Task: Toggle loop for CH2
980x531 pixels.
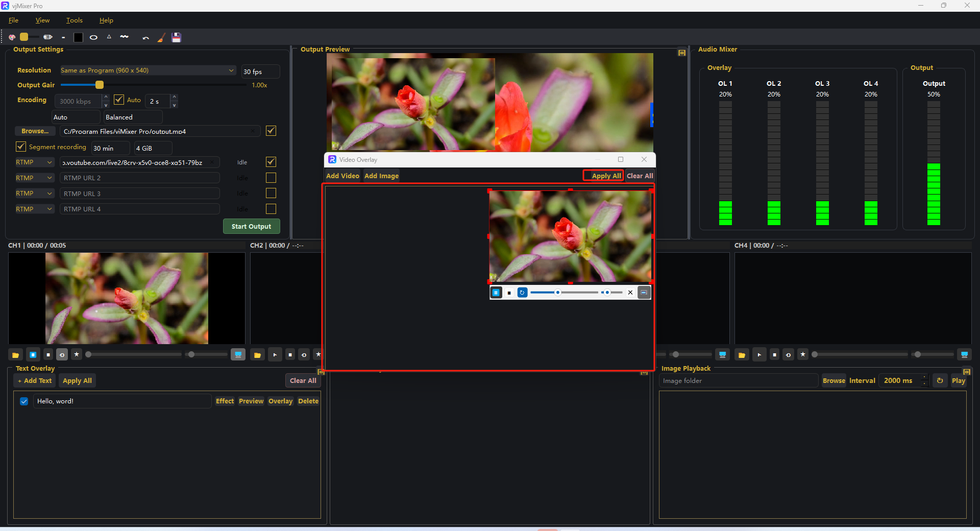Action: [x=304, y=354]
